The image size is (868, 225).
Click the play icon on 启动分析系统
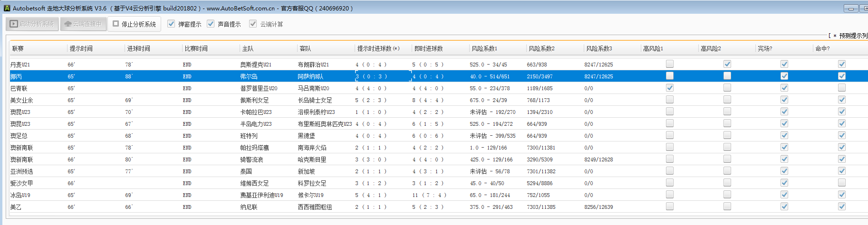point(14,24)
